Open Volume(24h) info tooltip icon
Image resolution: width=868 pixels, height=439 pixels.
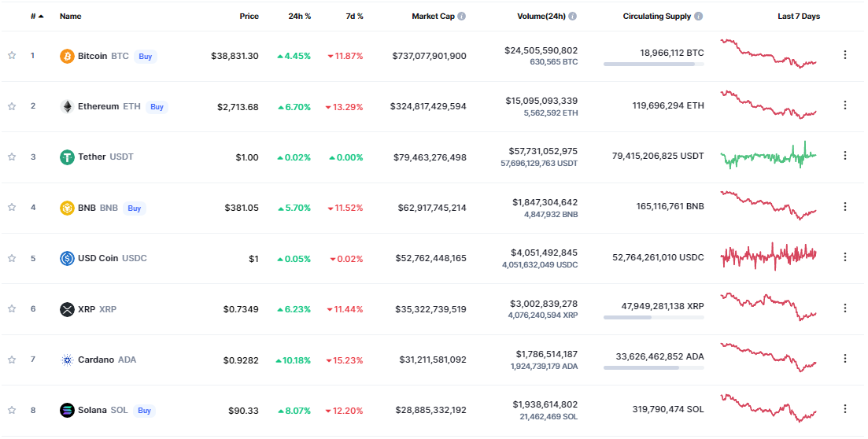pos(572,16)
